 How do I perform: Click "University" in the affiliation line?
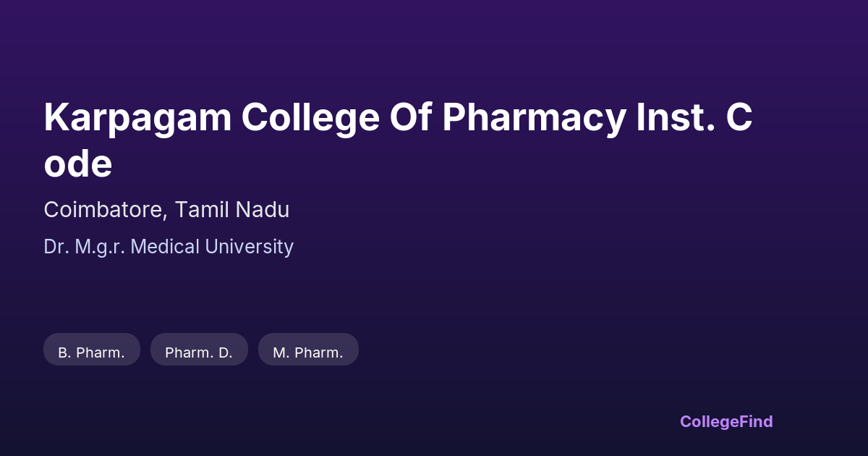point(250,247)
